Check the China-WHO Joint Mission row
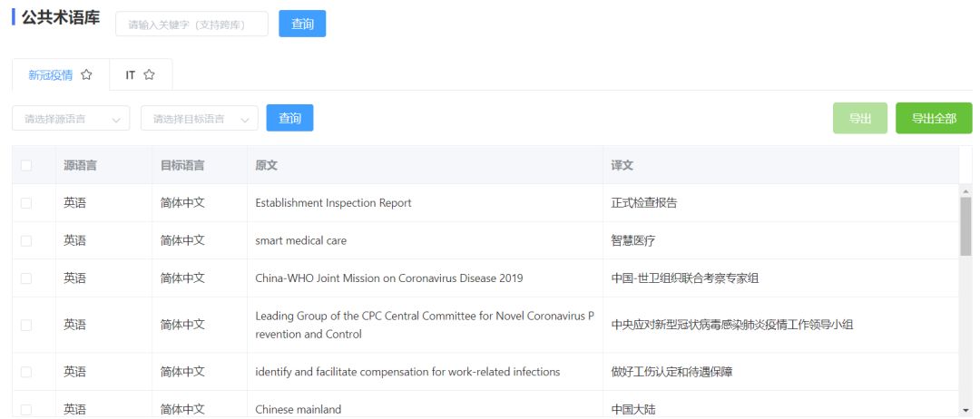The image size is (980, 419). coord(26,278)
